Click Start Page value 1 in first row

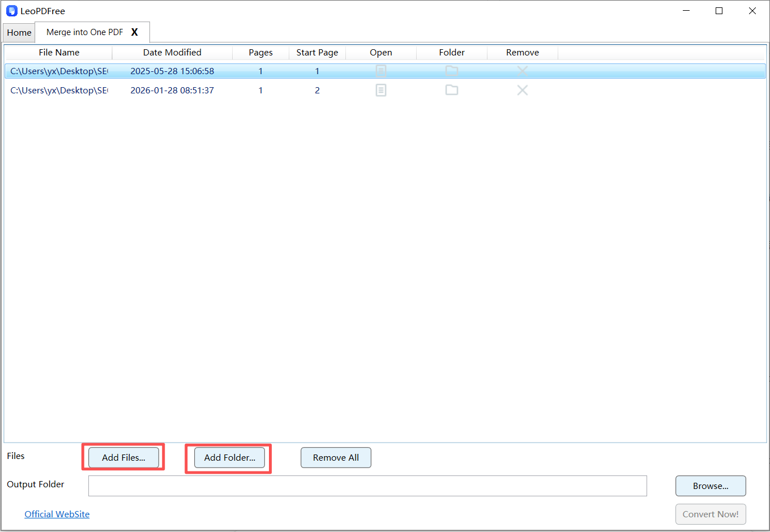click(x=317, y=71)
